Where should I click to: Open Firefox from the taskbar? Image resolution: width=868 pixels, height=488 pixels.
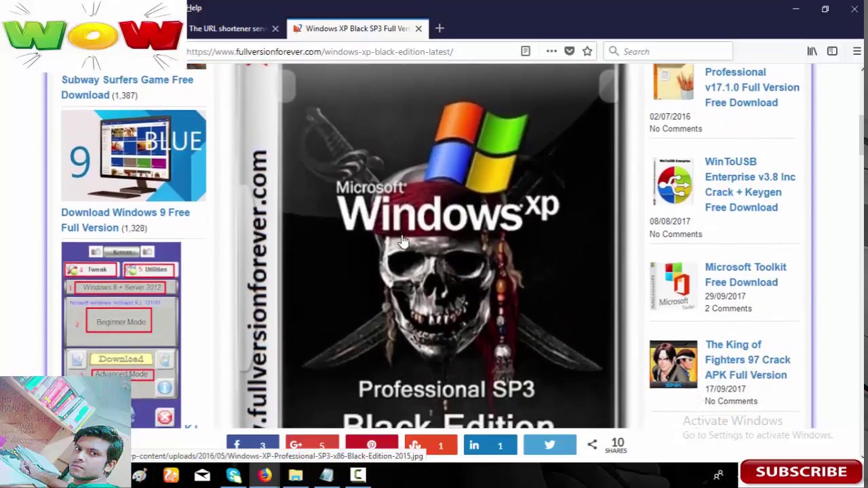264,475
